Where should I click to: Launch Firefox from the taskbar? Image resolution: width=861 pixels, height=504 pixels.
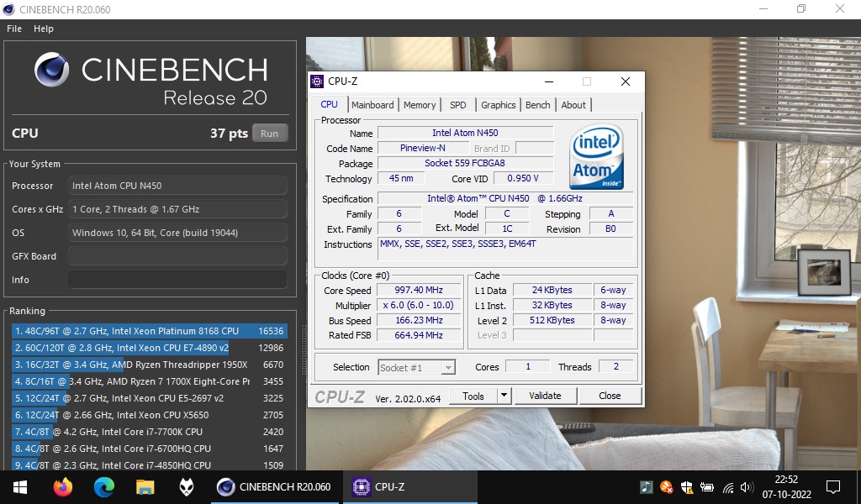(x=62, y=486)
